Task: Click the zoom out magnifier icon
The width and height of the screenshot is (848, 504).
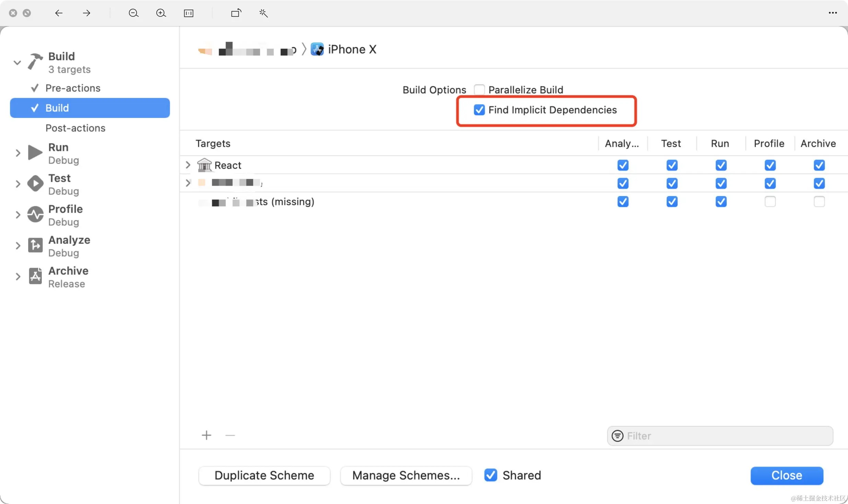Action: pyautogui.click(x=133, y=13)
